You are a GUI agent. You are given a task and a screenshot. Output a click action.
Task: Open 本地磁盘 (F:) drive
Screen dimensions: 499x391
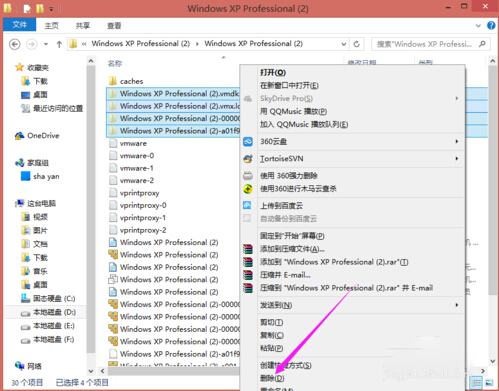click(x=54, y=340)
